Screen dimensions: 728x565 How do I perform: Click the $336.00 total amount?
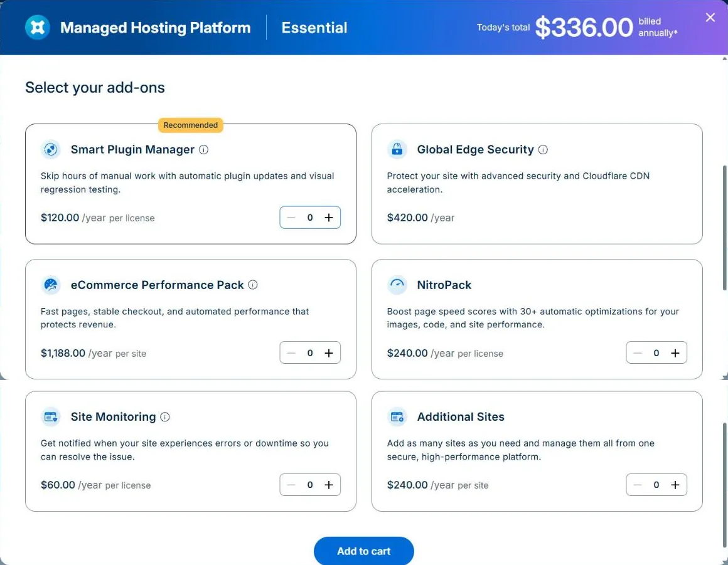584,28
